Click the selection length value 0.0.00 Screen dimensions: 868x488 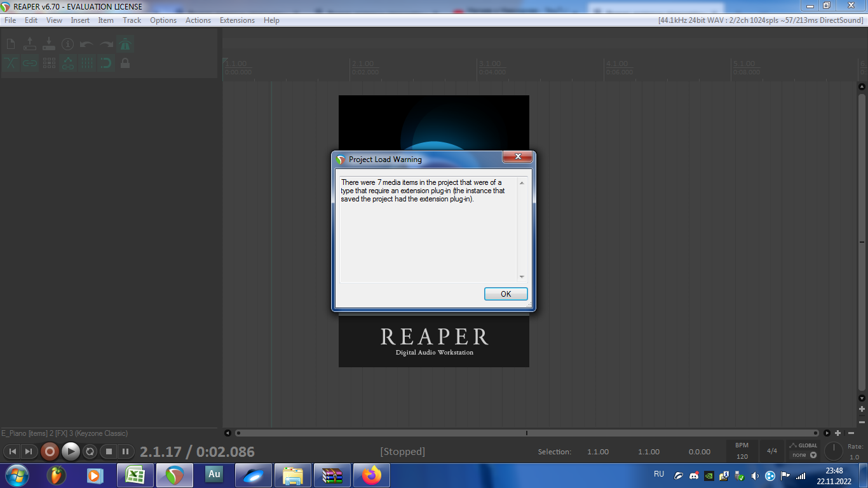[700, 452]
